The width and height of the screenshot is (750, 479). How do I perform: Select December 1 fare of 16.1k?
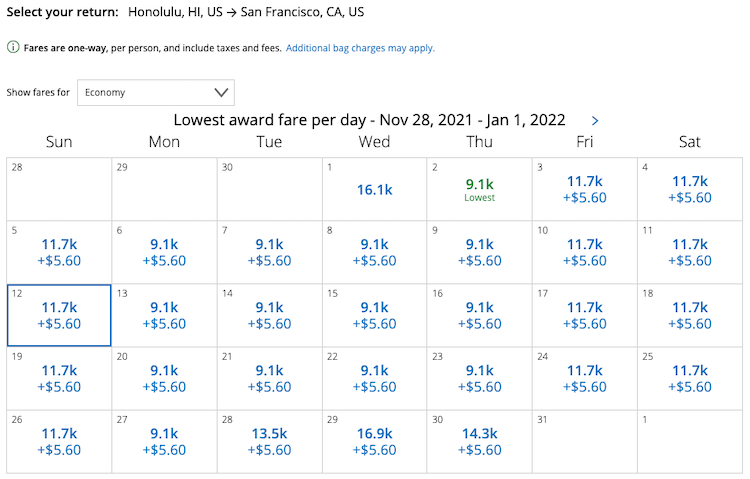[375, 189]
